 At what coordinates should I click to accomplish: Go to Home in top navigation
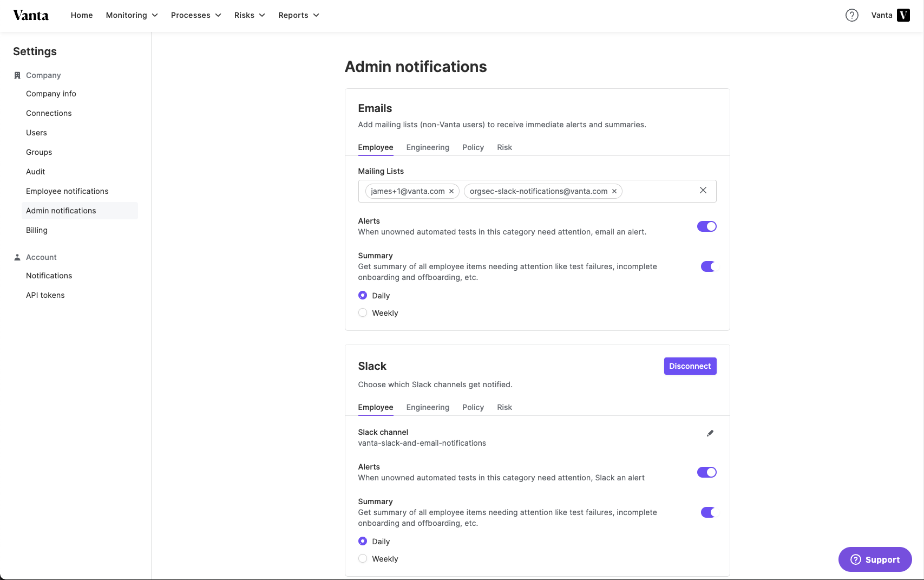82,15
